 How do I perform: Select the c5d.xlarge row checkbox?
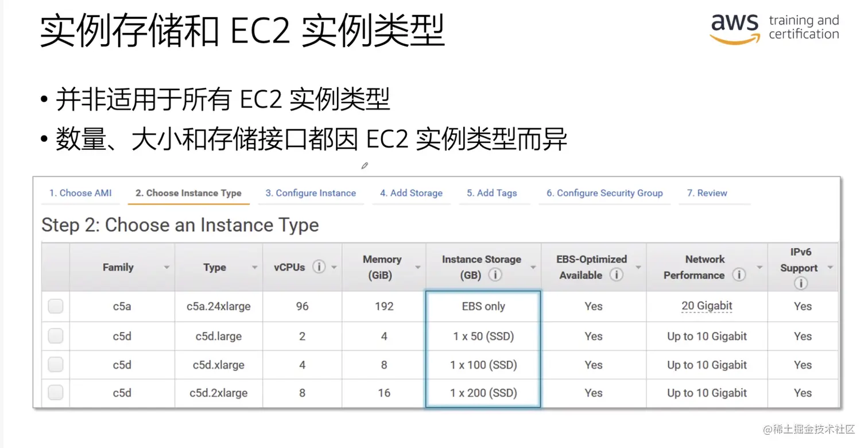pos(56,365)
